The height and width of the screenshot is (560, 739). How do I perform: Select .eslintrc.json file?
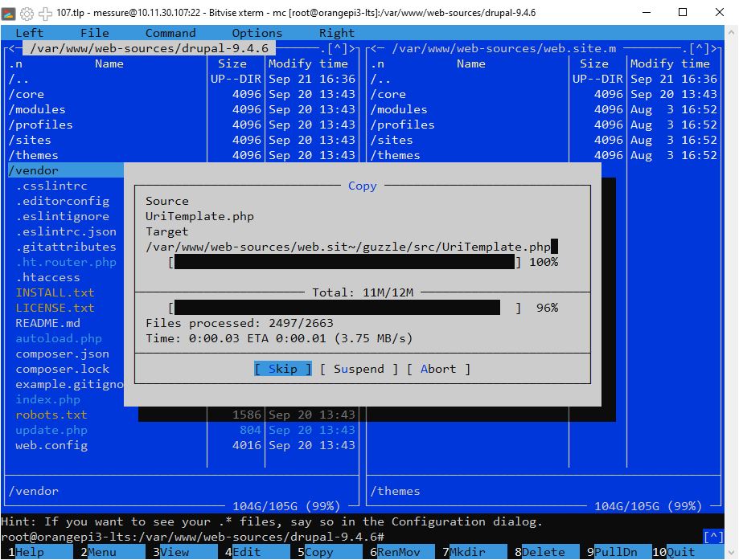tap(66, 231)
